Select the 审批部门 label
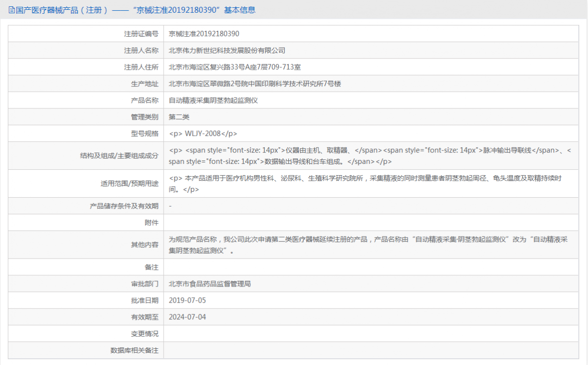The image size is (588, 365). [145, 284]
